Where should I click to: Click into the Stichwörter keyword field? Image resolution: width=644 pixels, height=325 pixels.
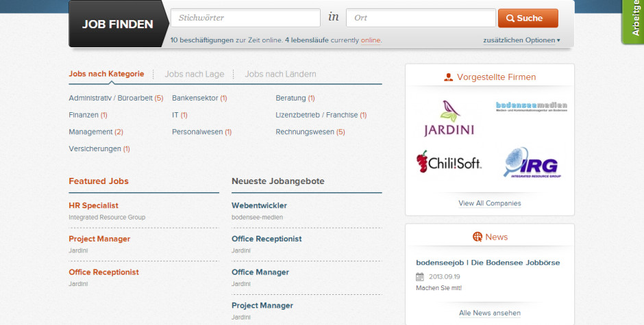pyautogui.click(x=245, y=18)
